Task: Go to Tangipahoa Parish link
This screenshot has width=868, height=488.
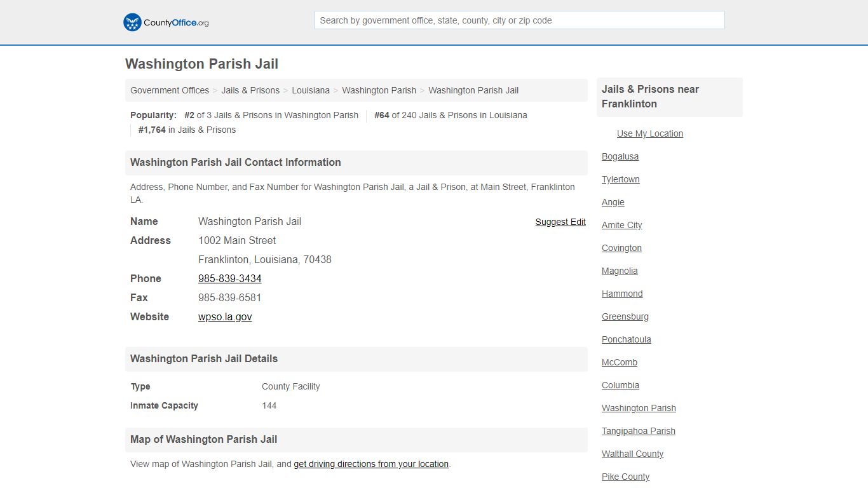Action: [639, 431]
